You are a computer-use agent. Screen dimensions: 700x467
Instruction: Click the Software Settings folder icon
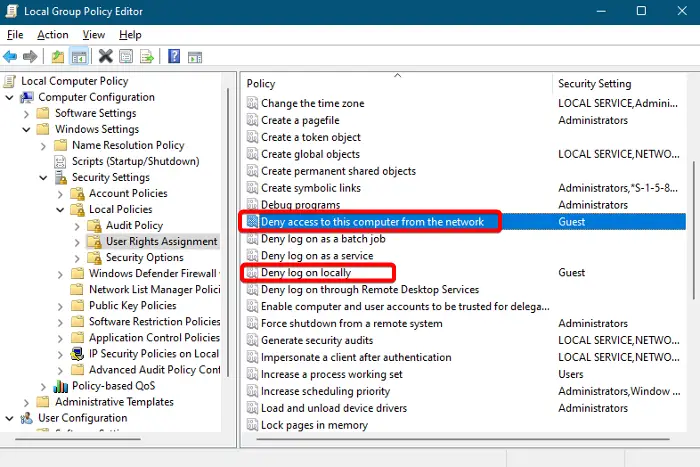point(43,113)
